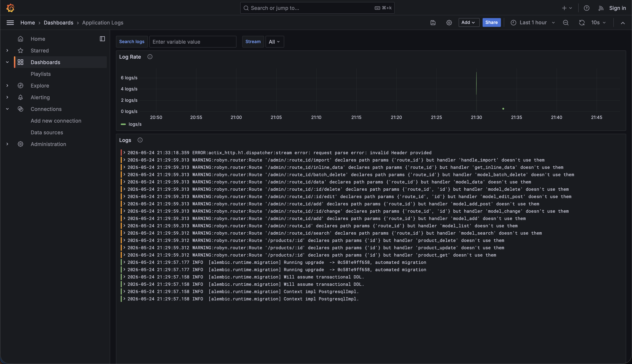
Task: Open Playlists in the sidebar
Action: click(41, 74)
